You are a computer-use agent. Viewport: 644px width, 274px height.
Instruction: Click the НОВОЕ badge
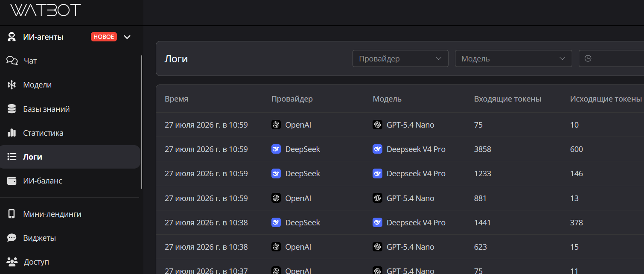[104, 37]
